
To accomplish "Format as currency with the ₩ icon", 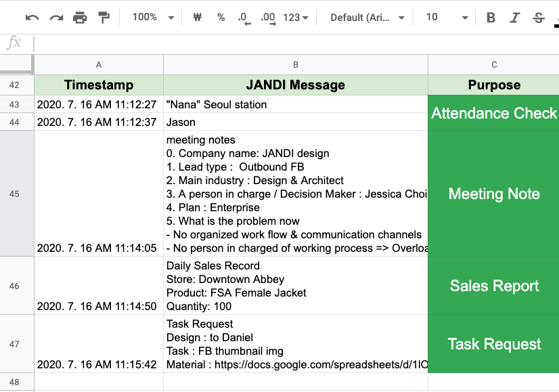I will point(197,18).
